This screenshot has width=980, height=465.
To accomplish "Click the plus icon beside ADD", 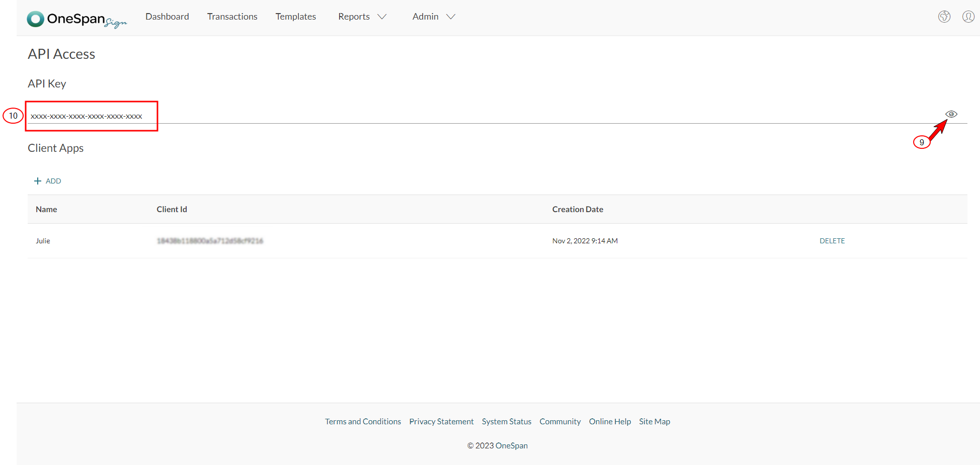I will (x=38, y=181).
